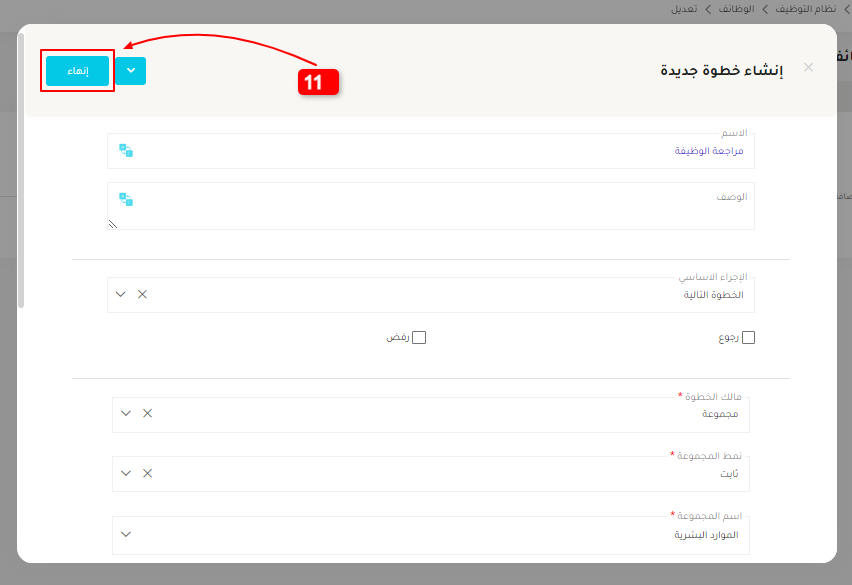Expand the group type dropdown (نمط المجموعة)
The image size is (852, 585).
[126, 473]
